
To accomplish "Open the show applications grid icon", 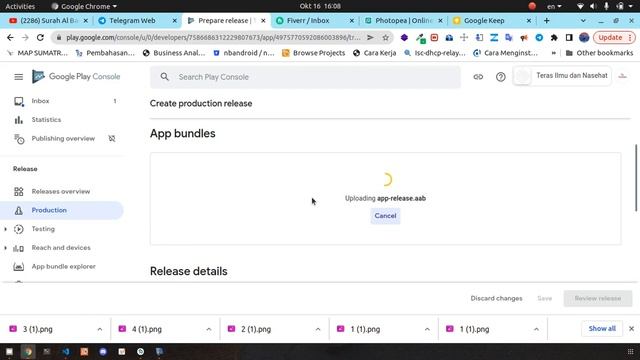I will 630,352.
